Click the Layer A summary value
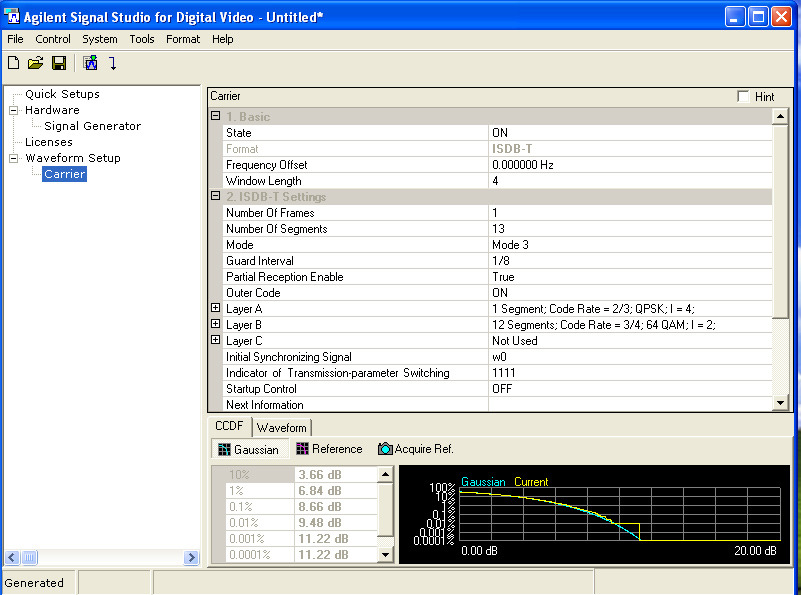Screen dimensions: 801x595 (x=630, y=309)
